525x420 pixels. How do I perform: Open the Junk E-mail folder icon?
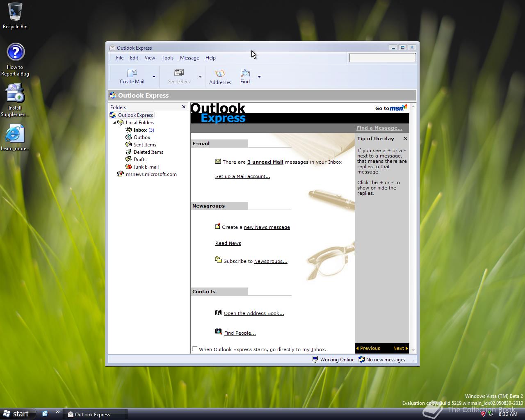(129, 167)
